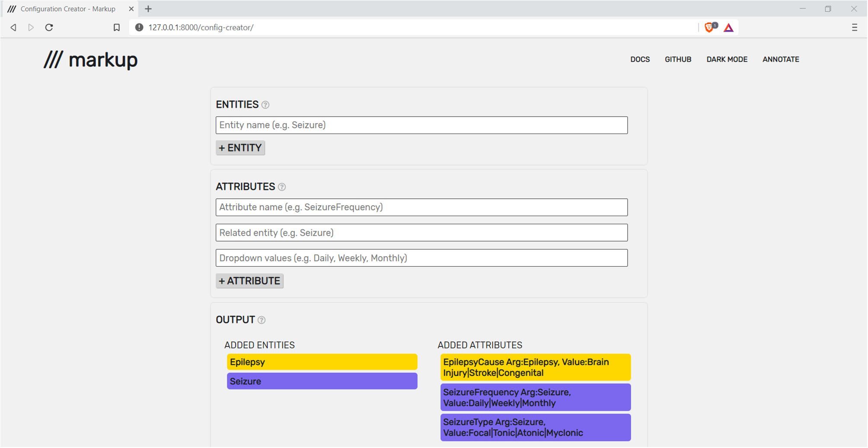Focus the Entity name input field
This screenshot has height=448, width=868.
[421, 125]
